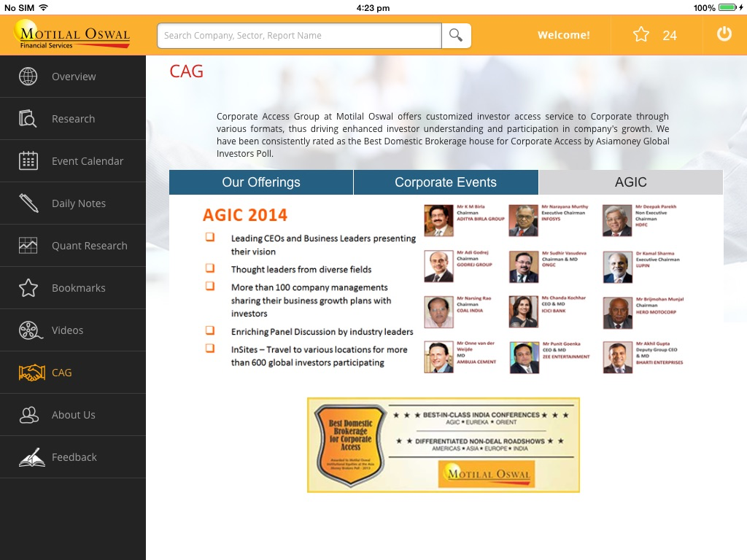
Task: Tap Mr Akhil Gupta's photo
Action: 617,357
